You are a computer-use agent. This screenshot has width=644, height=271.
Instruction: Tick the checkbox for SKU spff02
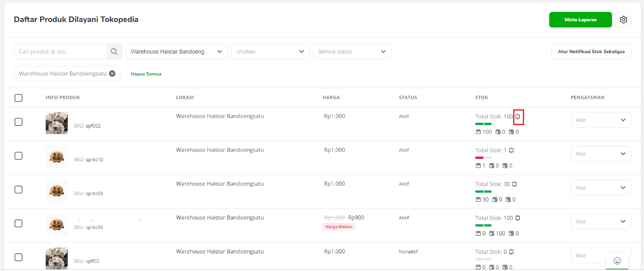19,257
